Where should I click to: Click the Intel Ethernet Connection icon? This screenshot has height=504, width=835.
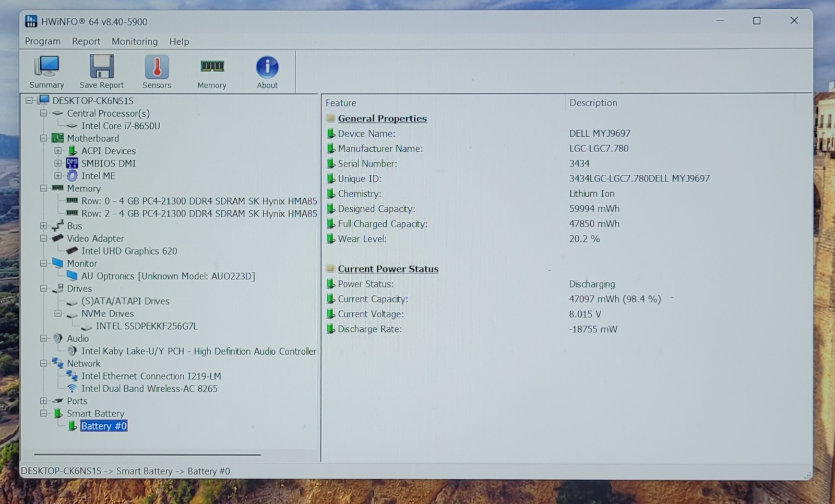pos(72,376)
